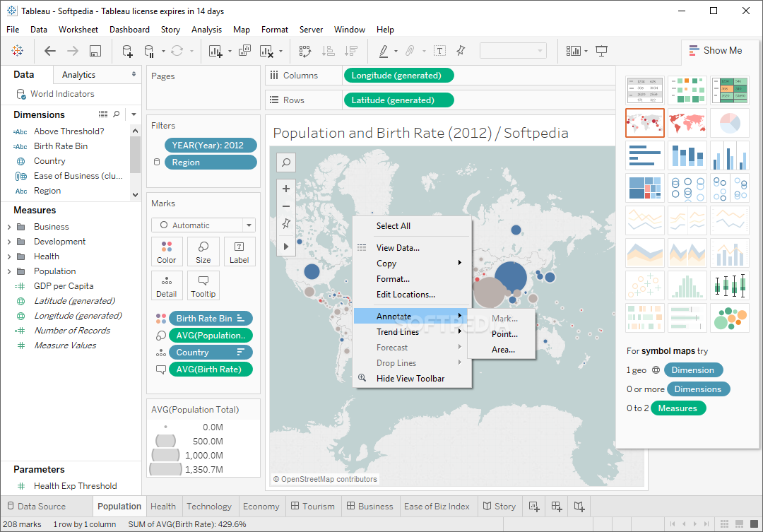Click the Presentation mode icon
Screen dimensions: 763x532
tap(601, 51)
